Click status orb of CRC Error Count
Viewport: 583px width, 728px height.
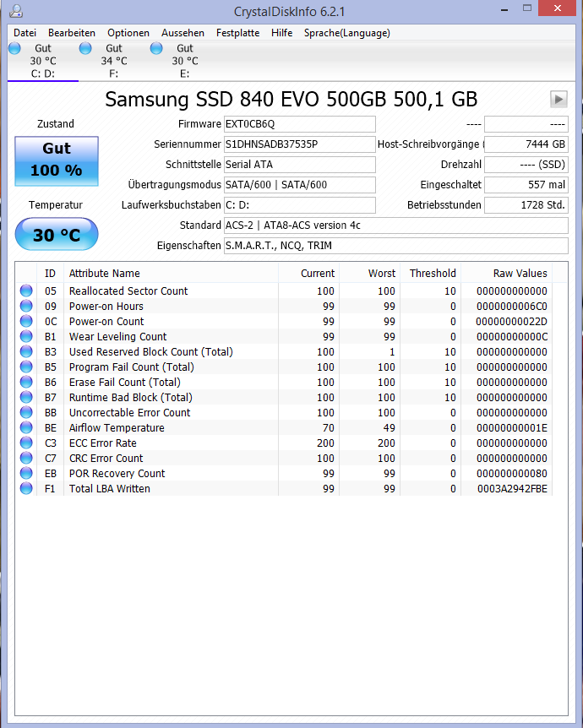[x=26, y=459]
